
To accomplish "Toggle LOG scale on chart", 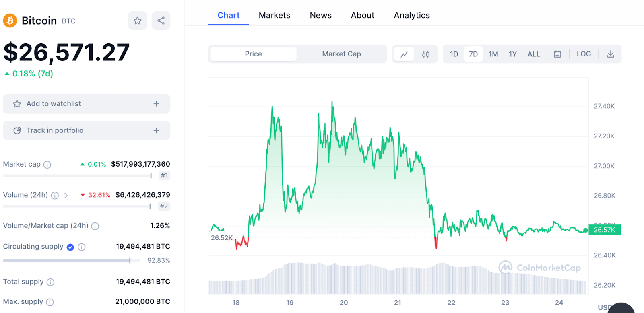I will point(584,54).
